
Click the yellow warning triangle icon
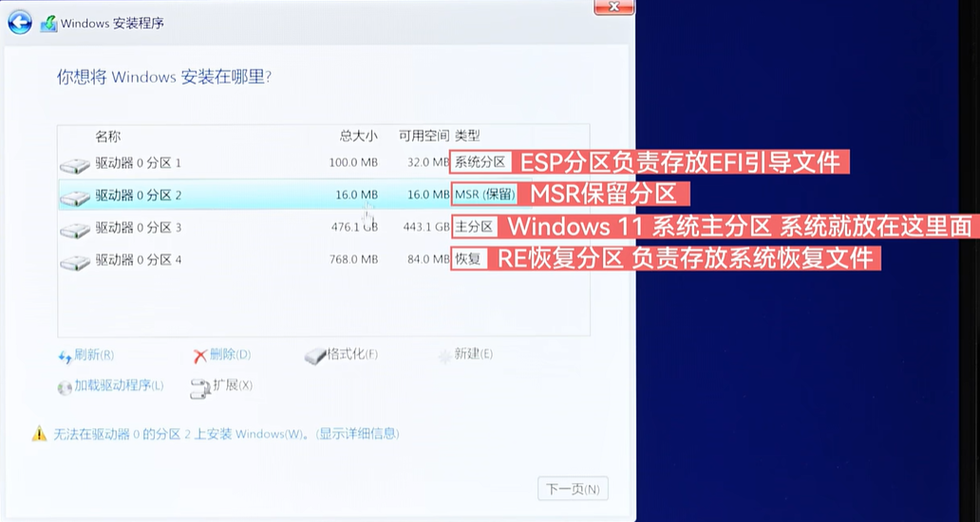pyautogui.click(x=39, y=434)
